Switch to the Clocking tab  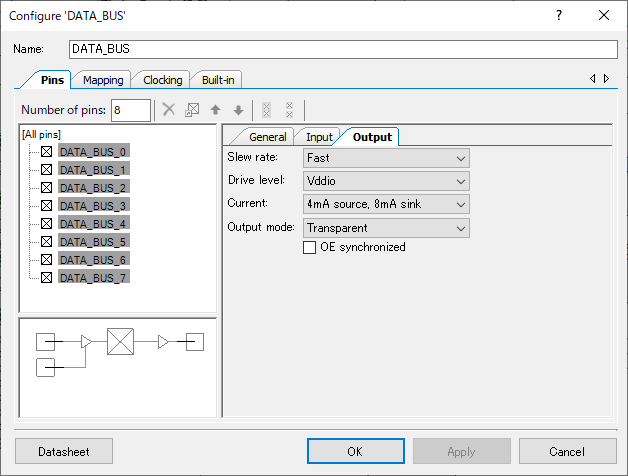(x=163, y=80)
